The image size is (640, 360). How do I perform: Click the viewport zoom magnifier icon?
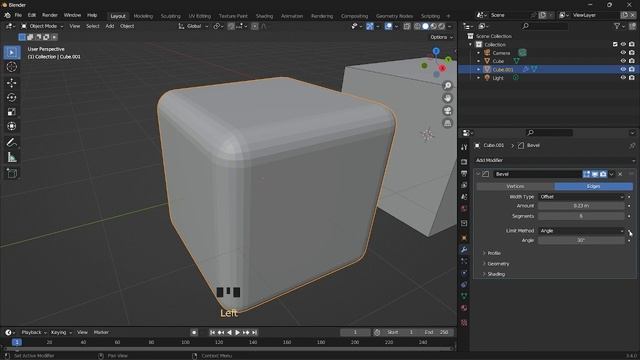(x=448, y=85)
